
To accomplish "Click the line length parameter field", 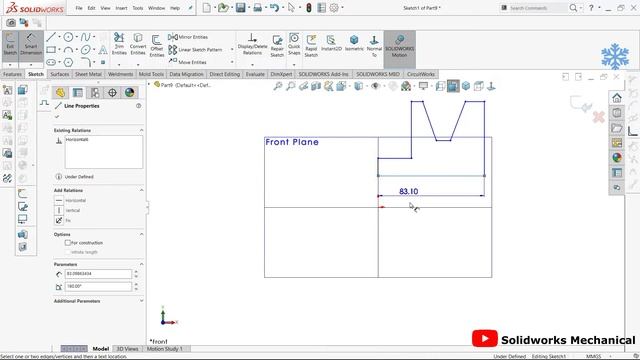I will (x=98, y=274).
